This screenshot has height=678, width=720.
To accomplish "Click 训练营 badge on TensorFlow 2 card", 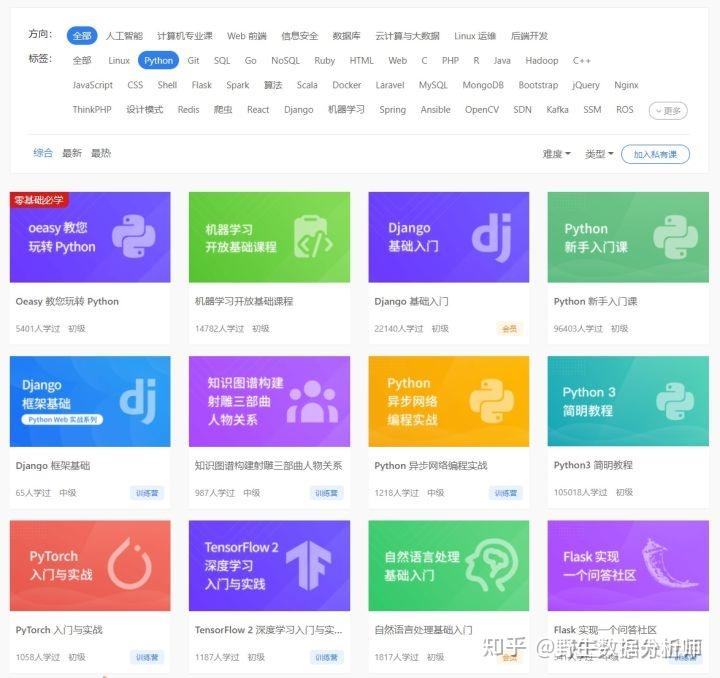I will point(326,657).
